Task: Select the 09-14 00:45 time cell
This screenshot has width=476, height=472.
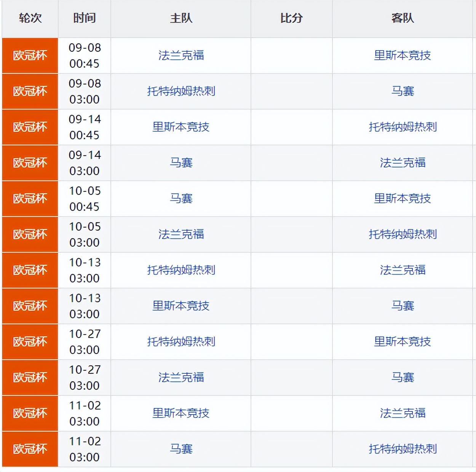Action: (85, 127)
